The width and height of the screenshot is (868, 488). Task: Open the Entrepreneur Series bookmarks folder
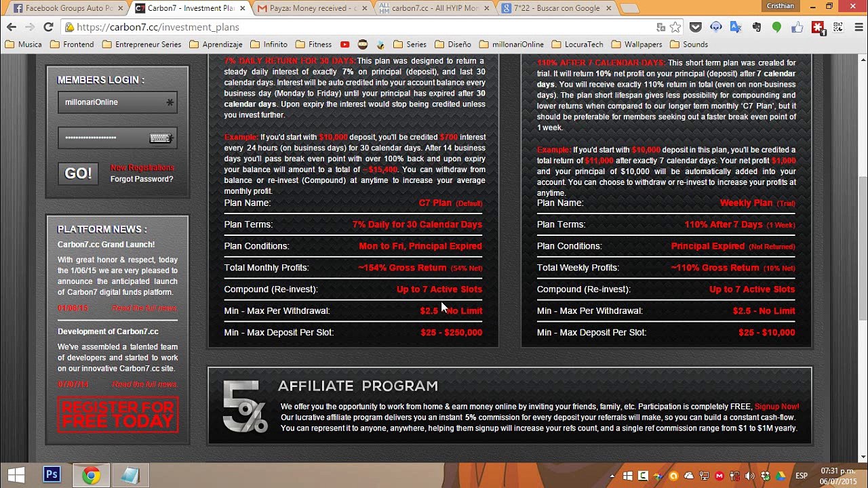point(142,45)
